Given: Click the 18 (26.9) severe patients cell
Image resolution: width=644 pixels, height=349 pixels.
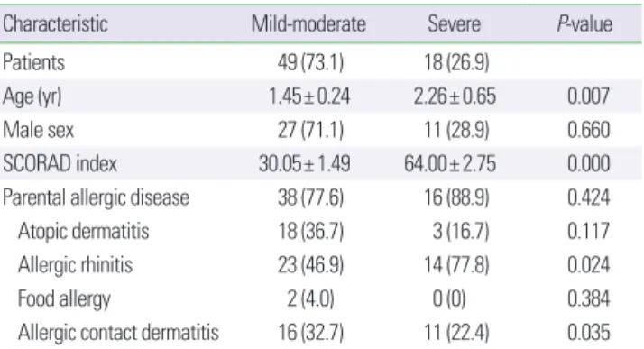Looking at the screenshot, I should pos(456,63).
